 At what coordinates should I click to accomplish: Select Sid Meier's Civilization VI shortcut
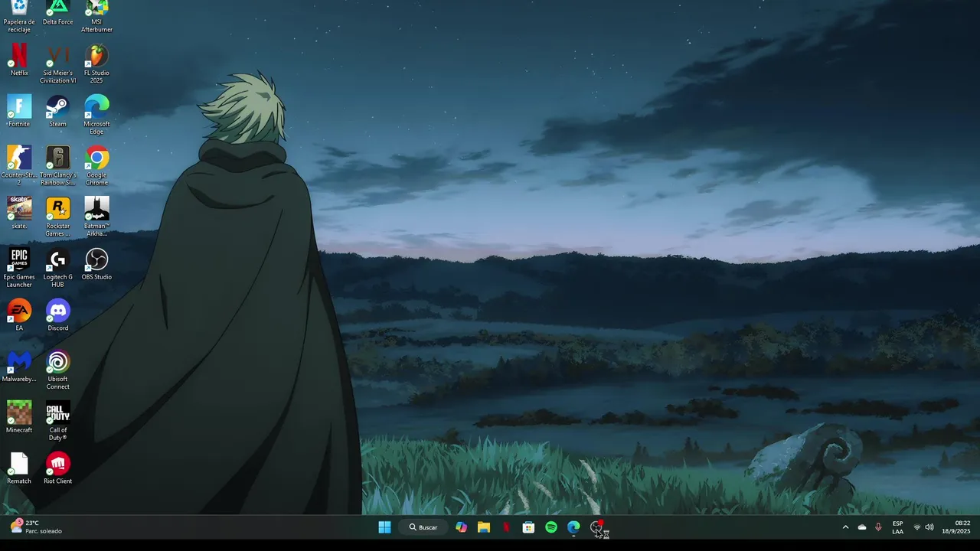(x=58, y=64)
